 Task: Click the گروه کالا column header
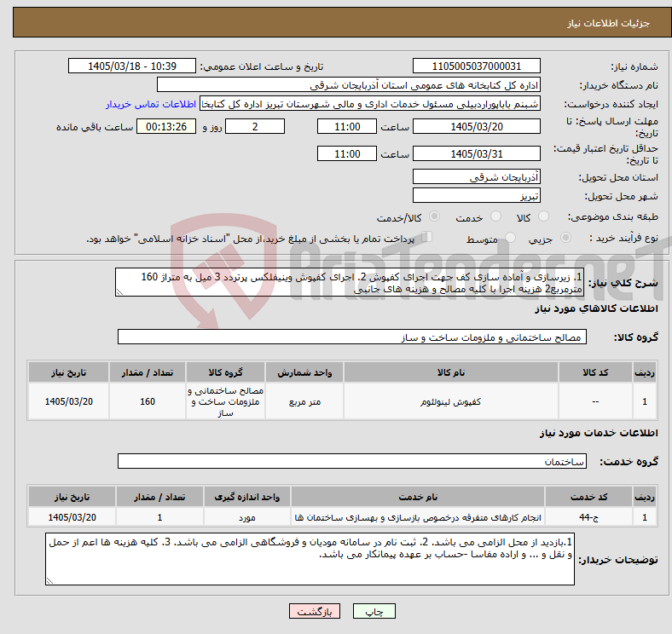225,372
